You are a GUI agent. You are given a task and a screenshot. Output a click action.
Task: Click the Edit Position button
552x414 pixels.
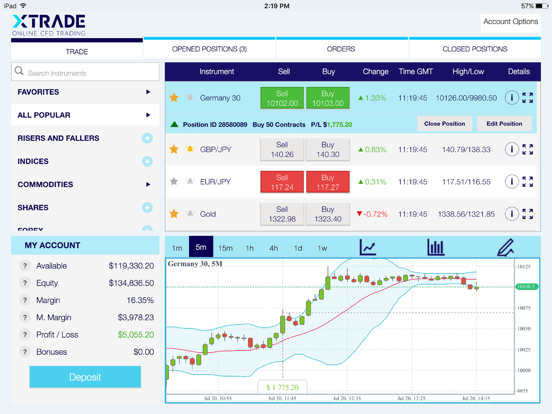pos(504,124)
